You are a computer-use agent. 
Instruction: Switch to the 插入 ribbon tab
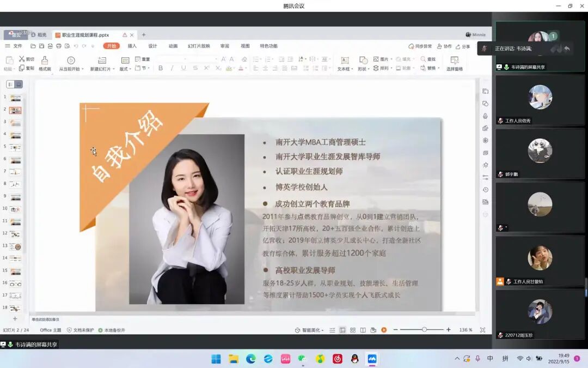point(132,46)
